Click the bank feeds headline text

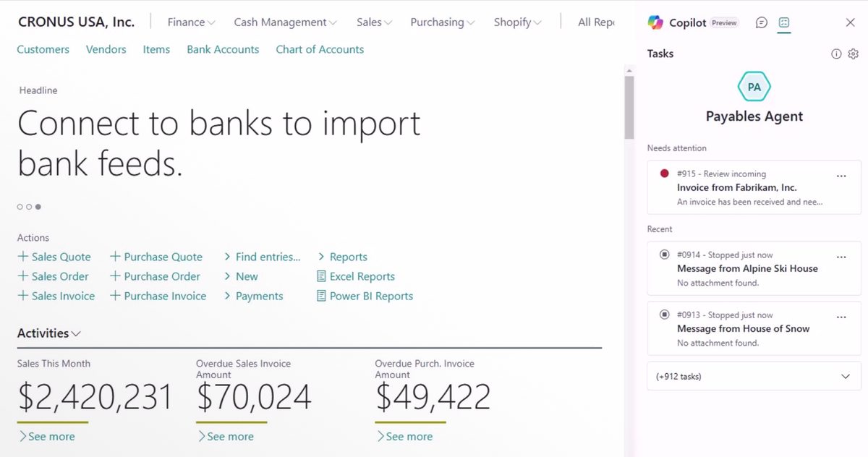pos(218,143)
